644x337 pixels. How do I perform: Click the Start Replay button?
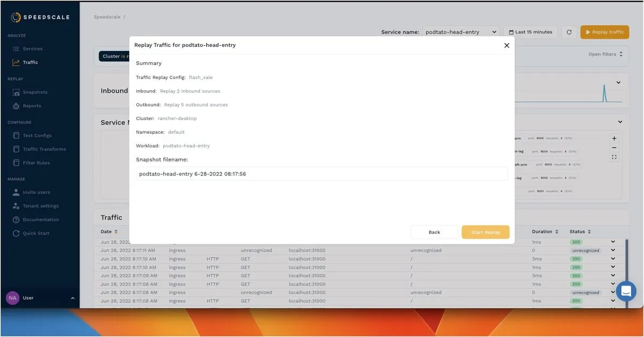(x=485, y=232)
